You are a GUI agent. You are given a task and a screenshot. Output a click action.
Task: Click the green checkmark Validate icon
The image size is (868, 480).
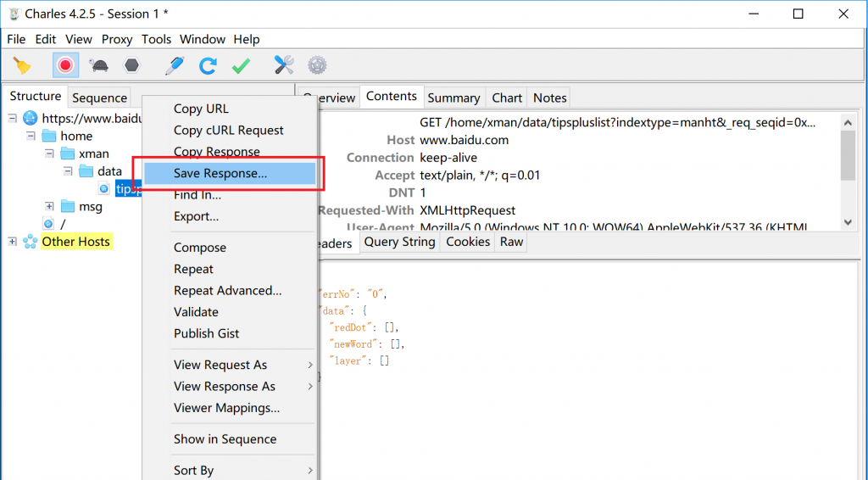(241, 65)
